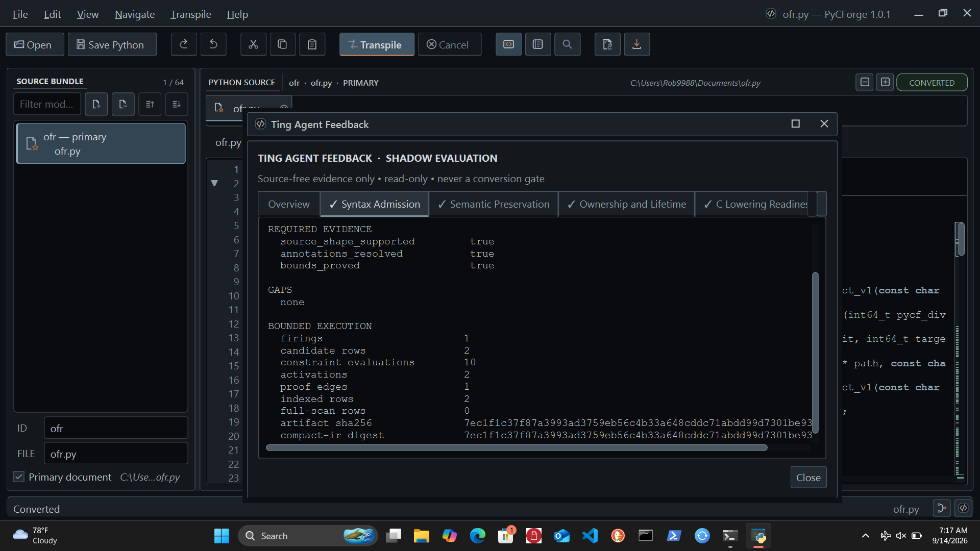Click the download export toolbar icon
The width and height of the screenshot is (980, 551).
pos(637,44)
